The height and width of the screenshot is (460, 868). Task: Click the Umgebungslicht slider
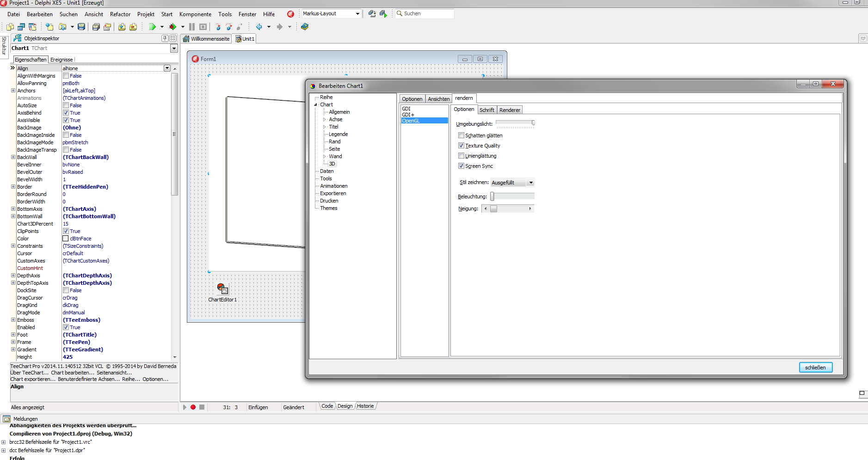tap(515, 123)
